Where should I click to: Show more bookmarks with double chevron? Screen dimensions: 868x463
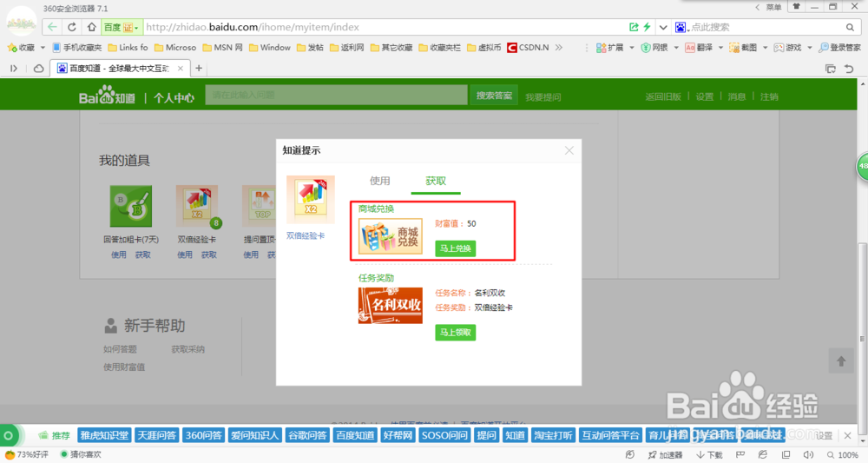tap(559, 48)
